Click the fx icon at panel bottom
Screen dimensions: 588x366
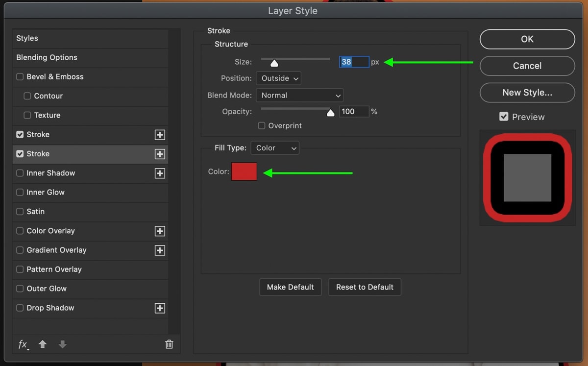[x=23, y=344]
